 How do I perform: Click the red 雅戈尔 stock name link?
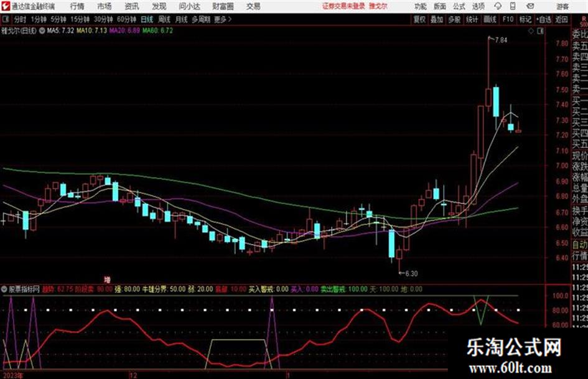[378, 6]
